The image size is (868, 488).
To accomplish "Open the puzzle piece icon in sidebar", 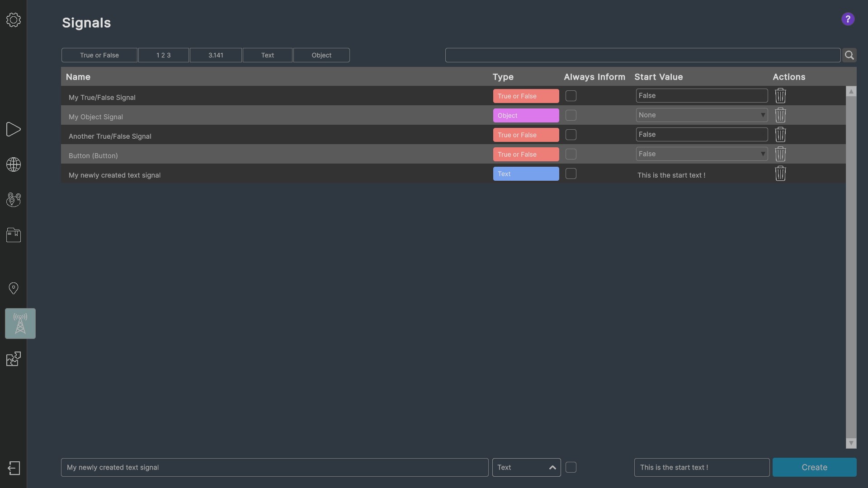I will coord(14,359).
